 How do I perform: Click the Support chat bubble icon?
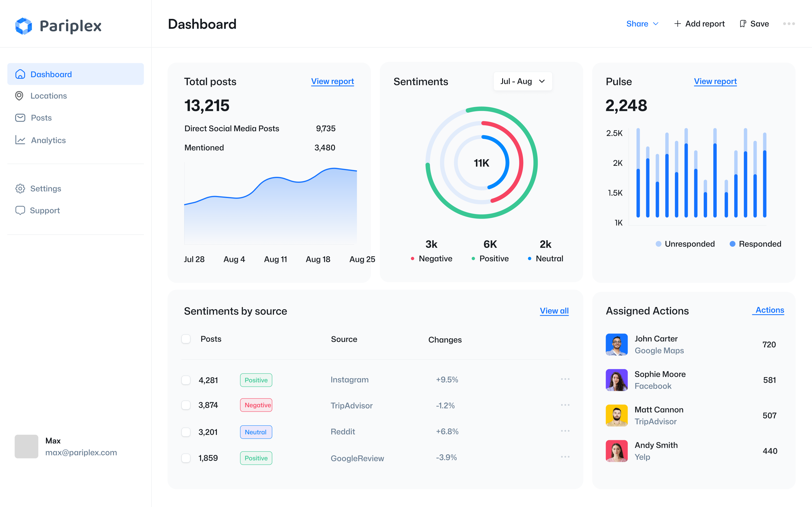tap(20, 210)
